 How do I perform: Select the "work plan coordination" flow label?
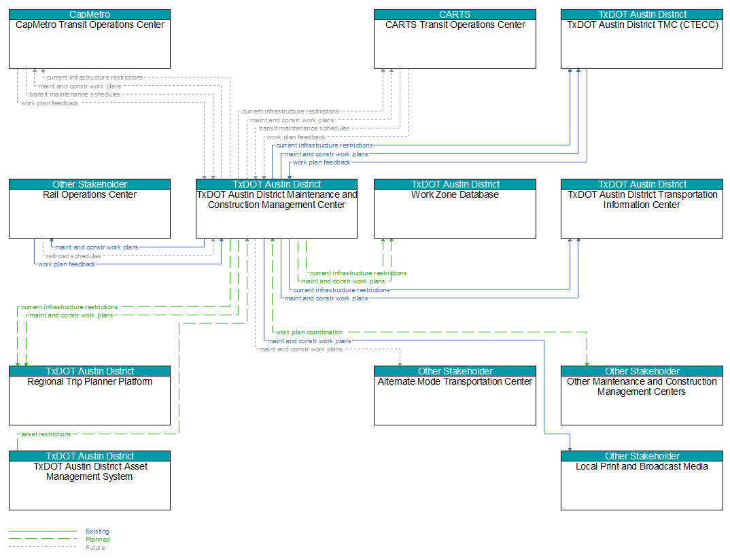tap(309, 332)
